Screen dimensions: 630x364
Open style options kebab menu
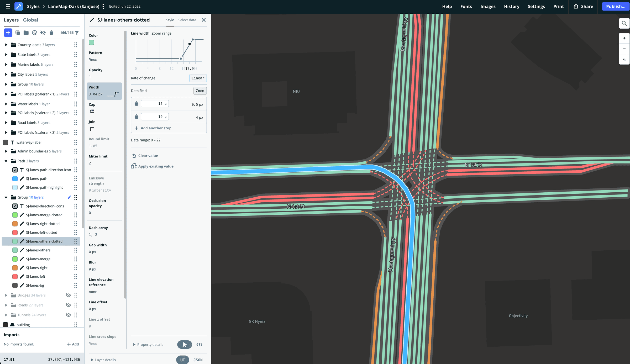tap(103, 7)
